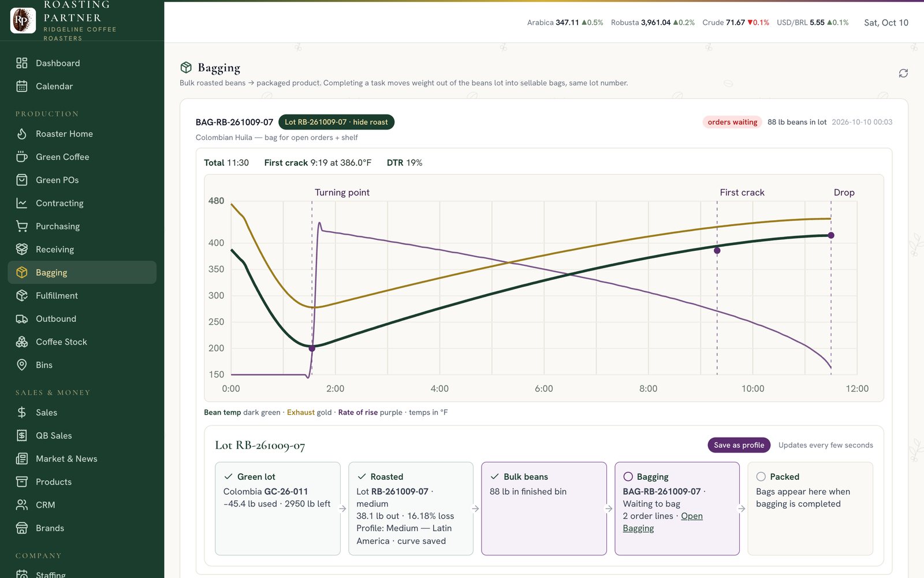The image size is (924, 578).
Task: Open Green Coffee cup icon
Action: click(x=22, y=157)
